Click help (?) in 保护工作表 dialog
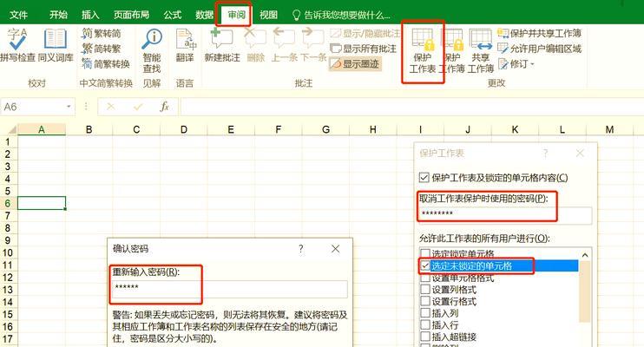The height and width of the screenshot is (347, 644). coord(545,154)
